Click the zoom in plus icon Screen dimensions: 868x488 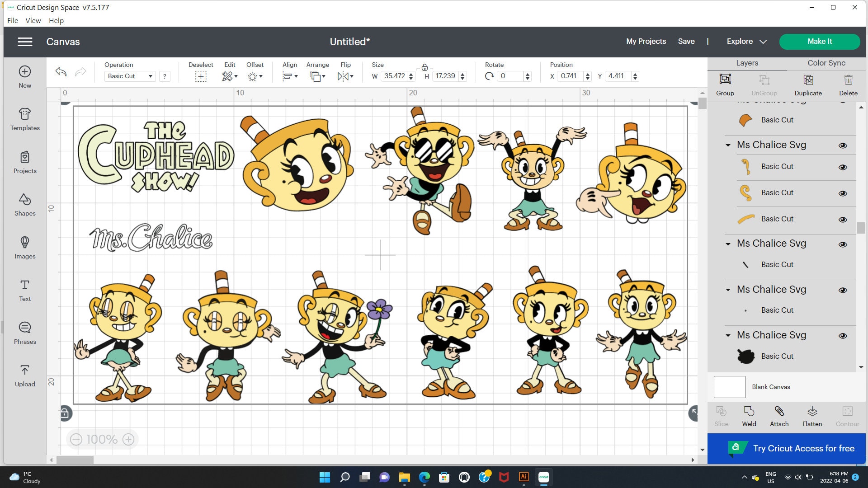coord(128,439)
